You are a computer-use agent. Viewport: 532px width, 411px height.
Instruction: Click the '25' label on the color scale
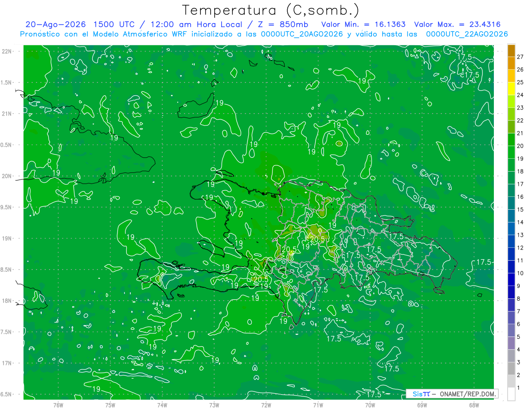[x=520, y=82]
